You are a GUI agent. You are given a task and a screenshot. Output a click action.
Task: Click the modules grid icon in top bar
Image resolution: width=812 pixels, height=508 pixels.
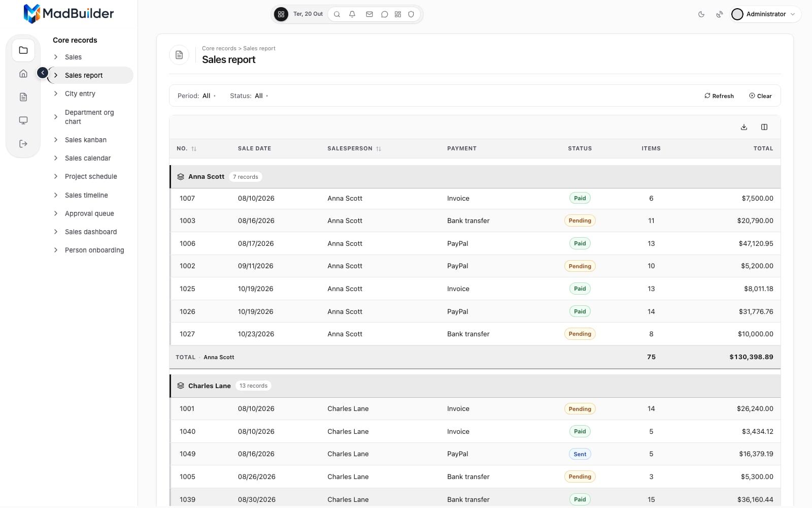(x=398, y=14)
